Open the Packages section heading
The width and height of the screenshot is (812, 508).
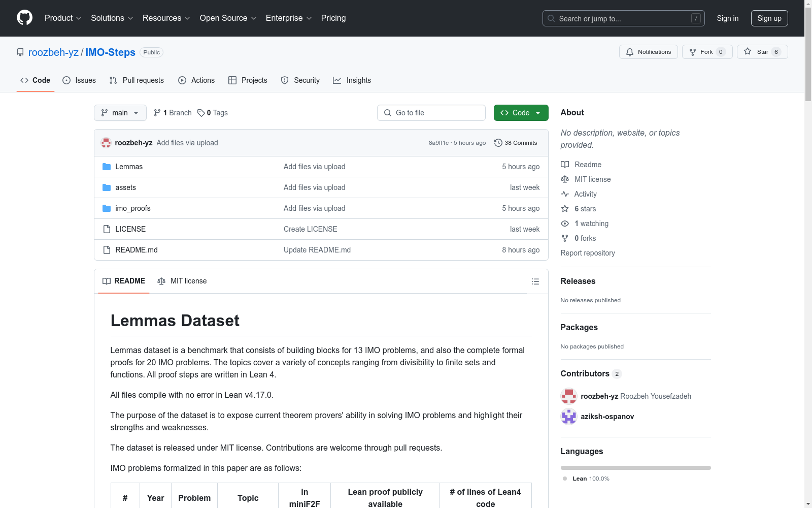579,328
